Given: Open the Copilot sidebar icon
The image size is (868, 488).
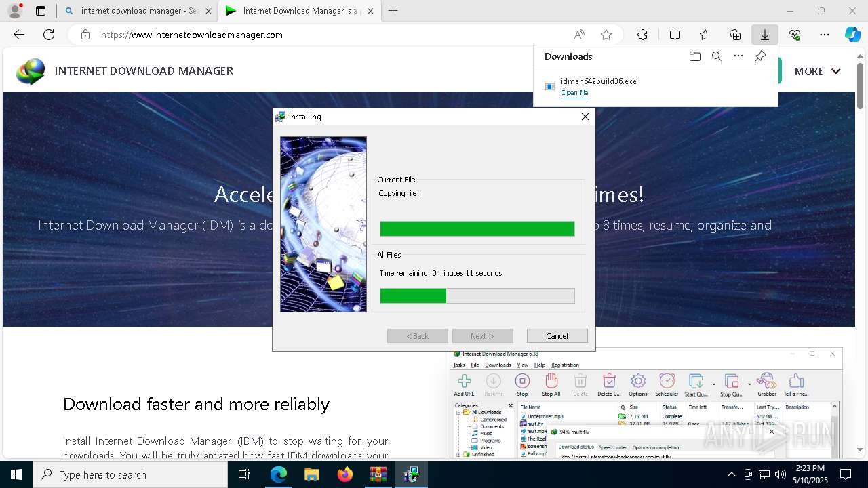Looking at the screenshot, I should tap(852, 35).
